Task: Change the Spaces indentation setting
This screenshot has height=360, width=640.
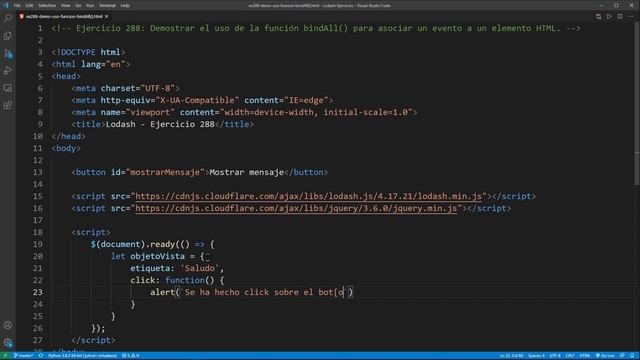Action: (x=536, y=356)
